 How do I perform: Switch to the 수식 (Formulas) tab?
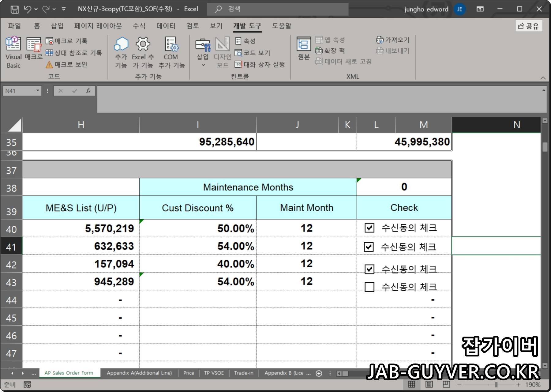click(x=139, y=26)
